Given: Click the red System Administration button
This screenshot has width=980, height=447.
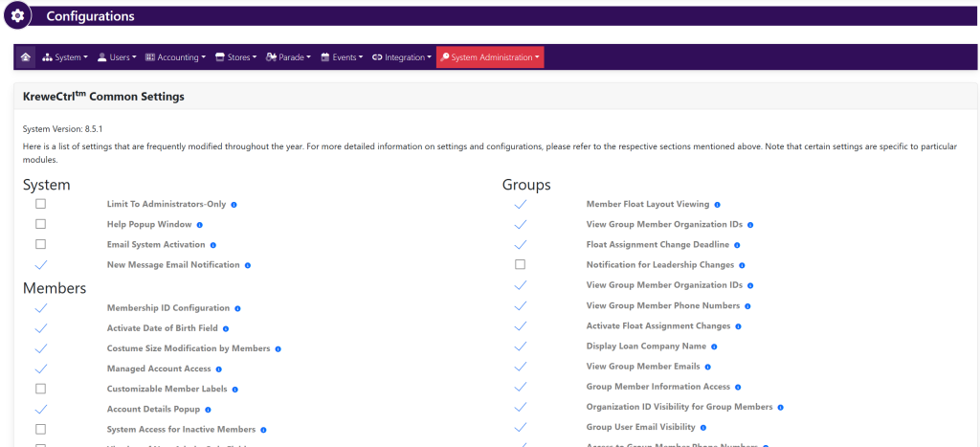Looking at the screenshot, I should [490, 57].
